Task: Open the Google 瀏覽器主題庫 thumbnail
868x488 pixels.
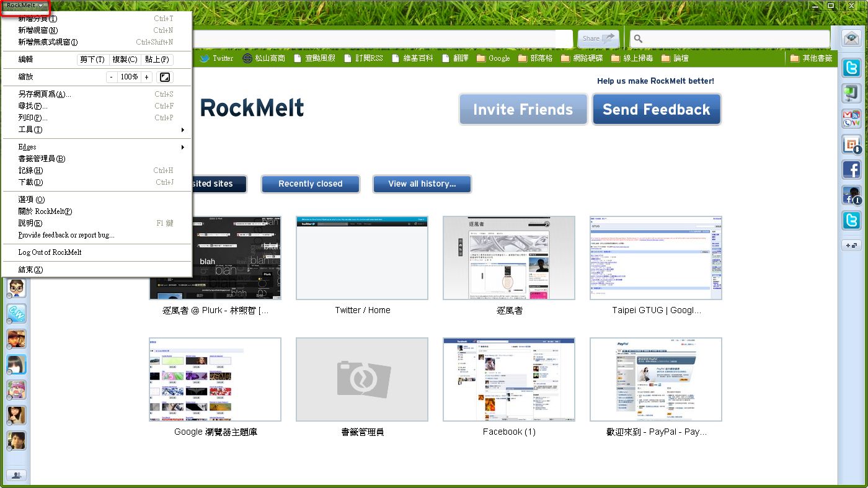Action: coord(215,379)
